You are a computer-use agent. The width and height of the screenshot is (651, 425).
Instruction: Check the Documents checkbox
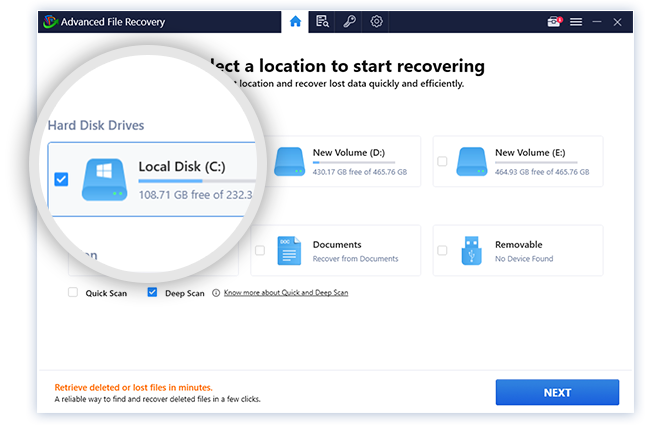260,250
